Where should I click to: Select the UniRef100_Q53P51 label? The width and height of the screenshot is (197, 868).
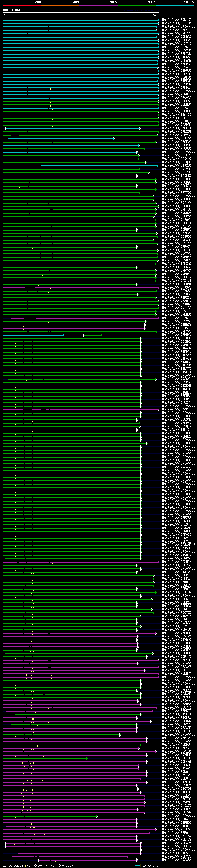[177, 125]
